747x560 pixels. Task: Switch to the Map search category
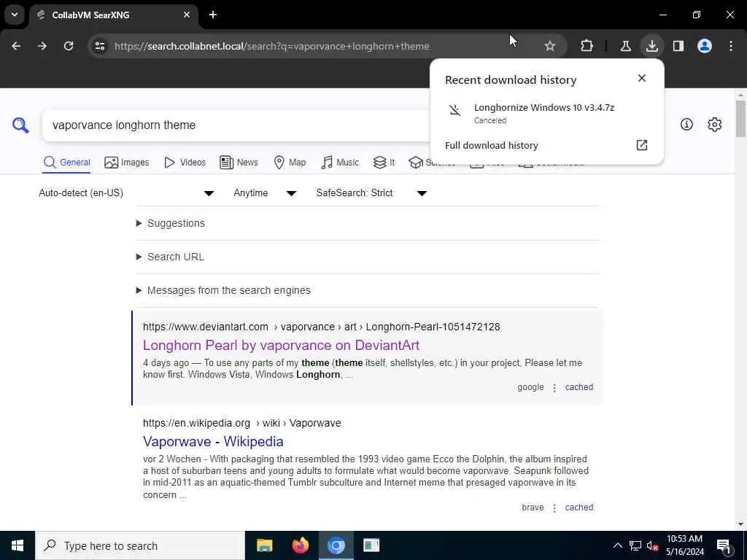point(290,163)
